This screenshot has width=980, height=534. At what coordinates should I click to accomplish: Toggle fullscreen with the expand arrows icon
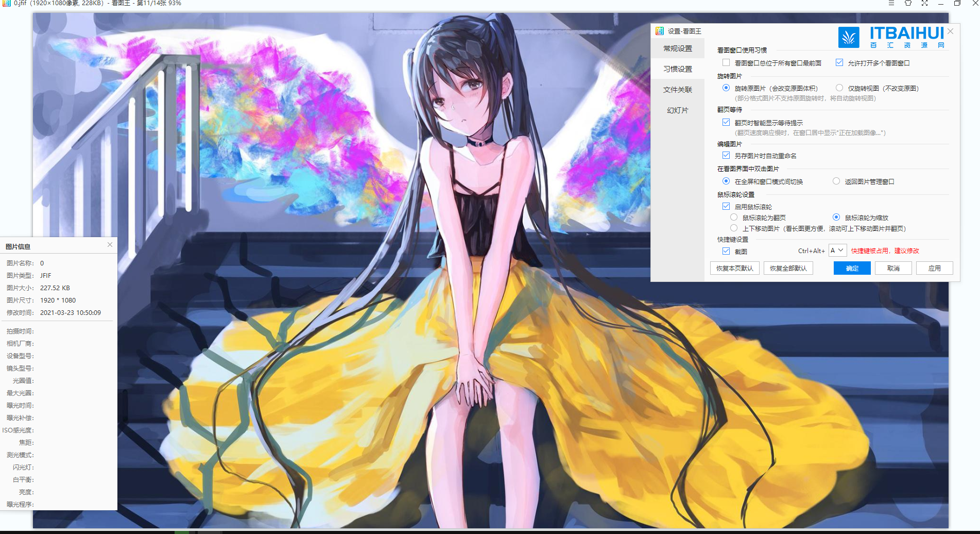[x=924, y=3]
